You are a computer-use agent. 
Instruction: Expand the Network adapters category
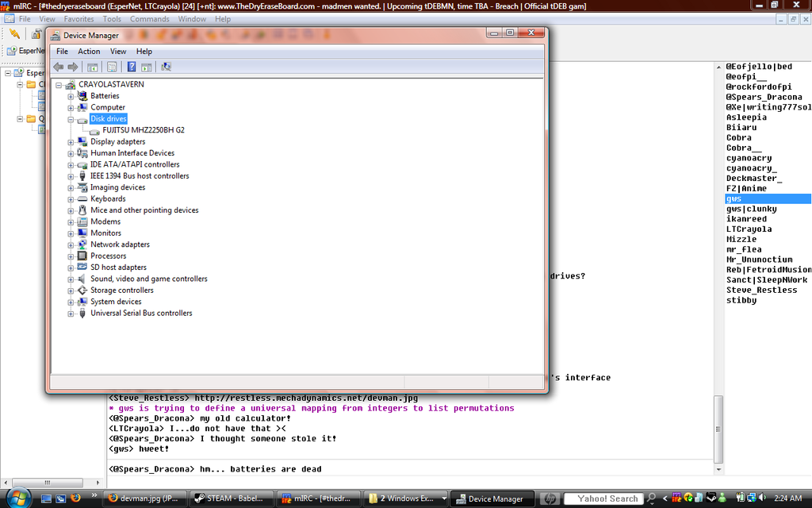(71, 244)
